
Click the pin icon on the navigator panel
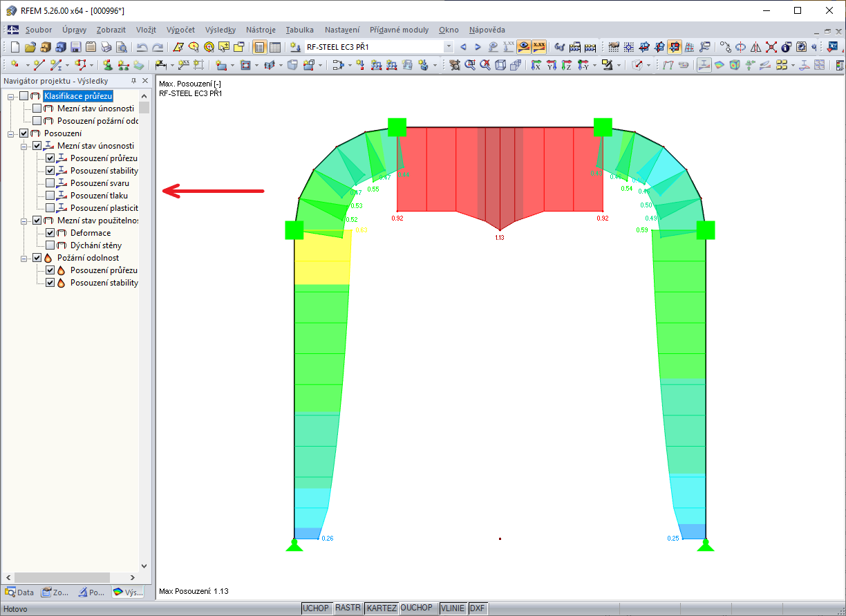[133, 81]
